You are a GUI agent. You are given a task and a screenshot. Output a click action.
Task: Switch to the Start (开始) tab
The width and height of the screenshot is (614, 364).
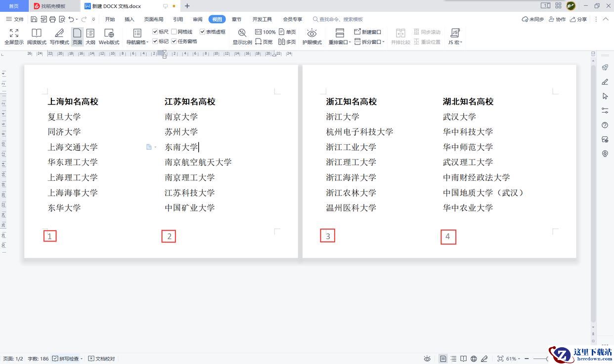click(x=110, y=19)
